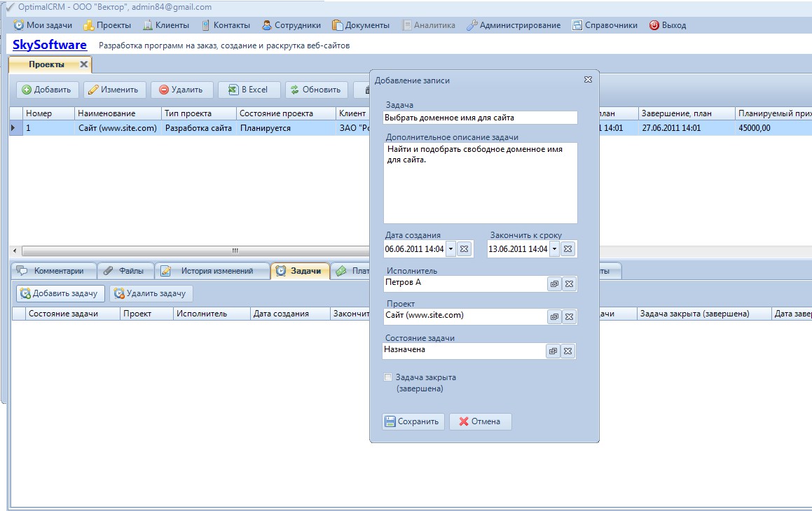
Task: Click the Состояние проекта column header
Action: point(286,113)
